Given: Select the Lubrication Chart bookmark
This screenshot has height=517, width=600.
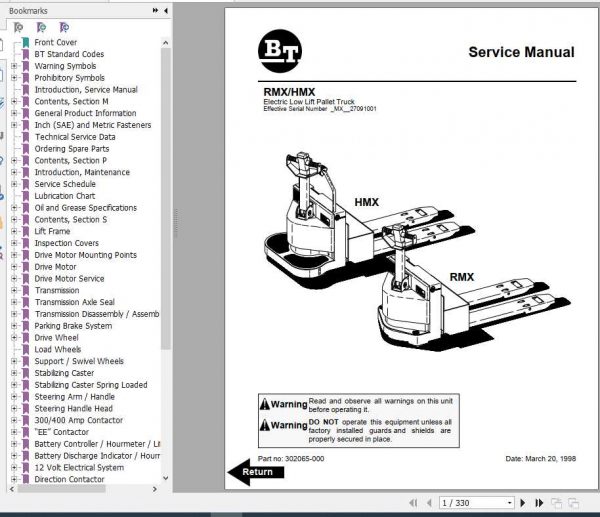Looking at the screenshot, I should 65,196.
